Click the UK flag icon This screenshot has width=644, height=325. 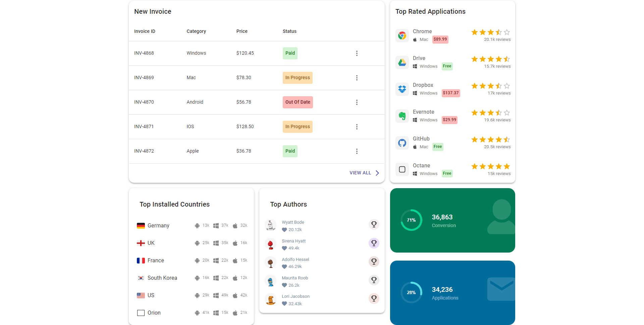(141, 243)
